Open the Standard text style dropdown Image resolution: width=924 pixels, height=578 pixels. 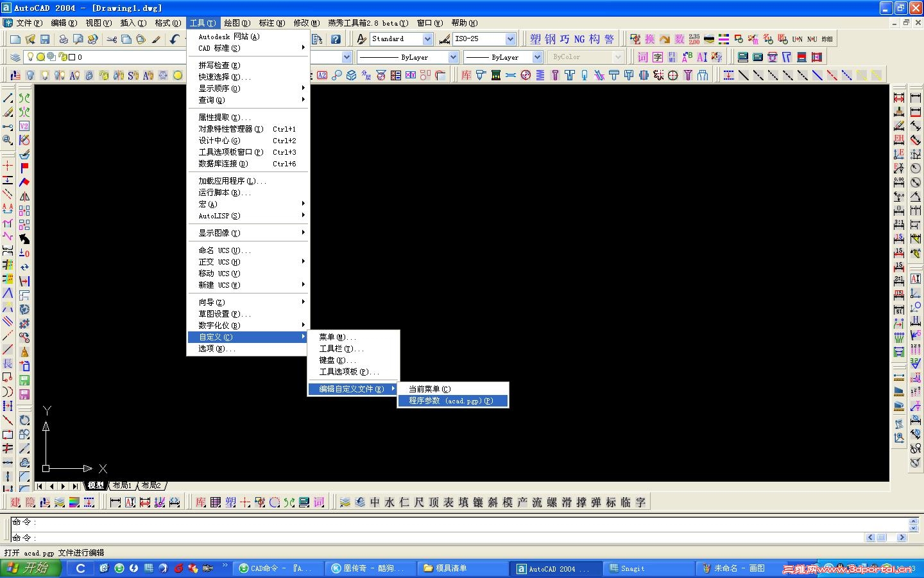pos(427,39)
